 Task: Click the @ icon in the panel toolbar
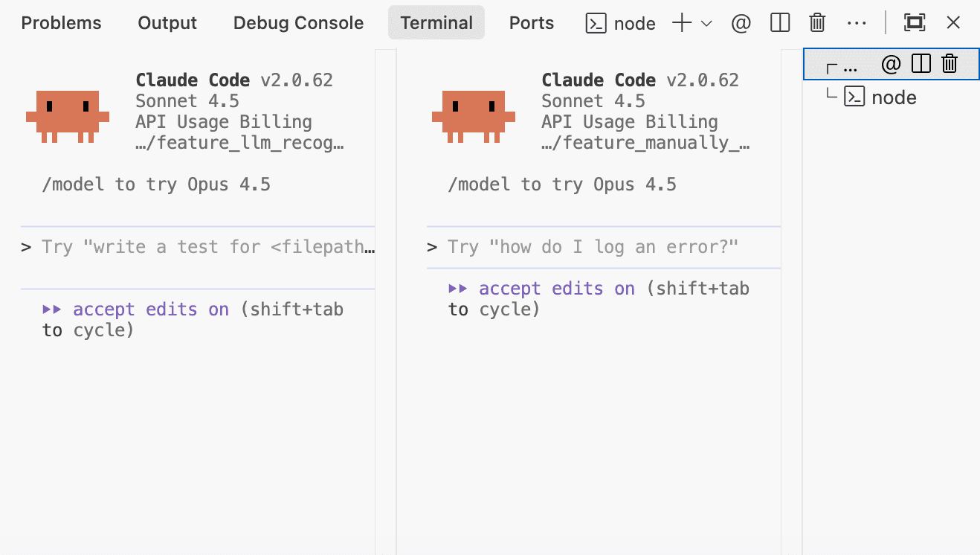pos(741,23)
